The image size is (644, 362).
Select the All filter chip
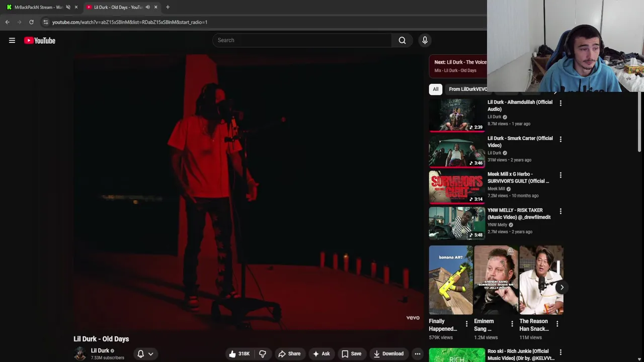coord(435,89)
